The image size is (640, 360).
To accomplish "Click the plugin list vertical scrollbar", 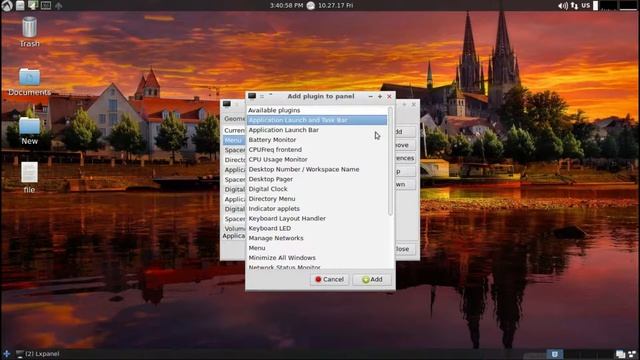I will [390, 161].
